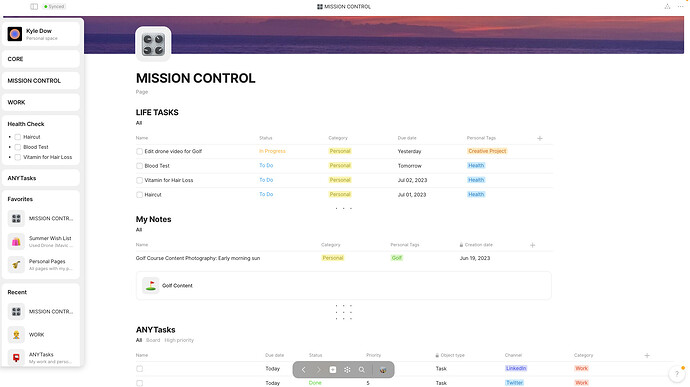Open the All view selector under My Notes
Viewport: 690px width, 387px height.
click(x=139, y=230)
